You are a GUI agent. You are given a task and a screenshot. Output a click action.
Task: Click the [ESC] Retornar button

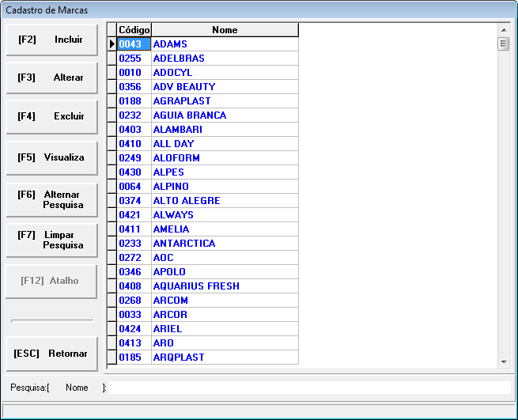click(52, 354)
